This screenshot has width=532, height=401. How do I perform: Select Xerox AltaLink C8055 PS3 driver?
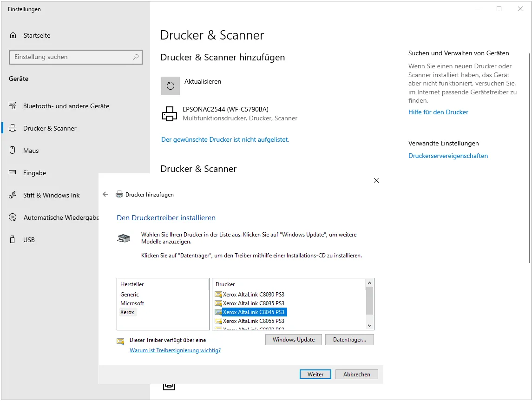(253, 321)
